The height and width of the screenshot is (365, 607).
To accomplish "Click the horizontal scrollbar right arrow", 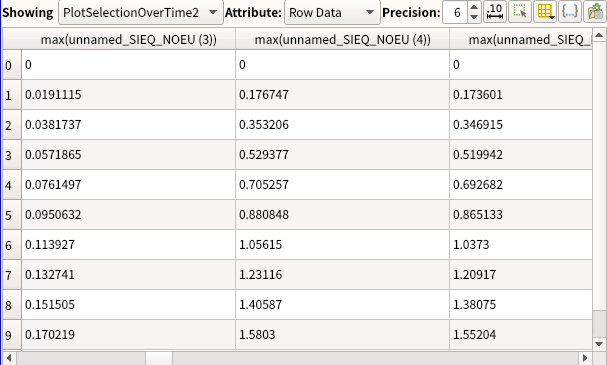I will pyautogui.click(x=585, y=358).
